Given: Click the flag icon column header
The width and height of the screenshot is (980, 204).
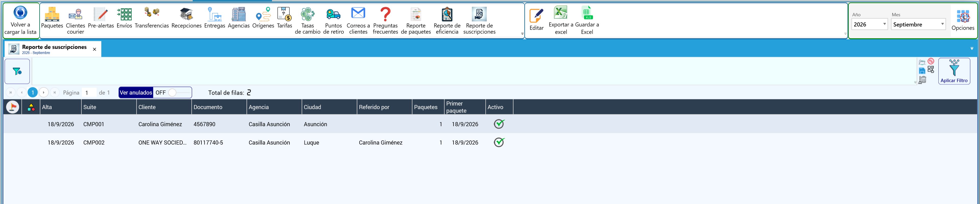Looking at the screenshot, I should click(x=13, y=107).
